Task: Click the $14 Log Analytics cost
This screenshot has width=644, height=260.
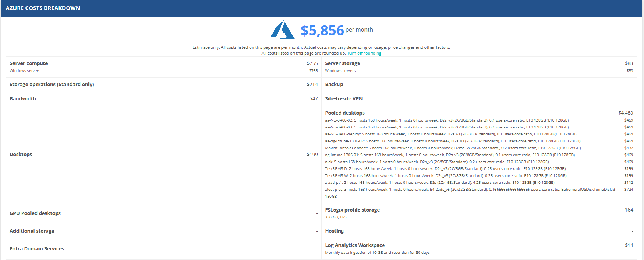Action: [x=629, y=245]
